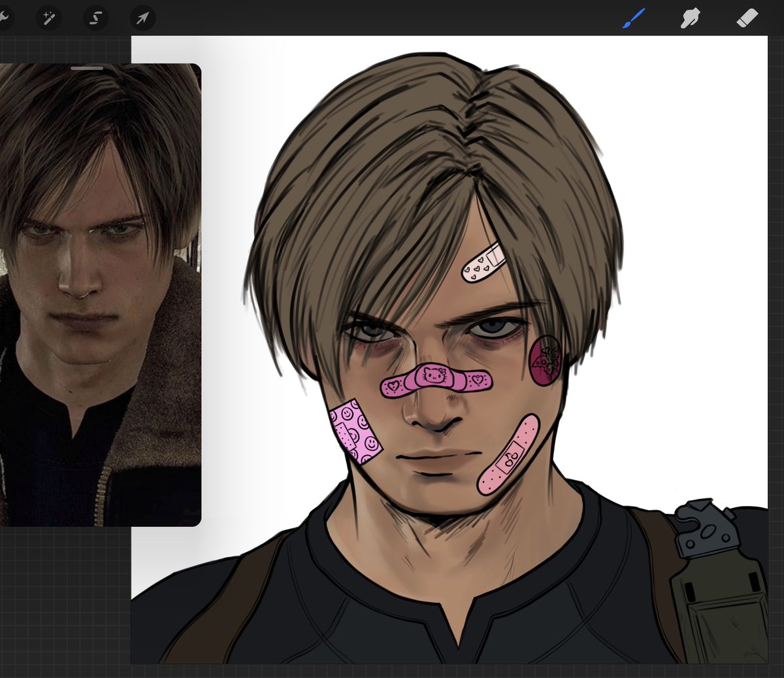The width and height of the screenshot is (784, 678).
Task: Tap the smiley-face bandage on cheek
Action: (355, 431)
